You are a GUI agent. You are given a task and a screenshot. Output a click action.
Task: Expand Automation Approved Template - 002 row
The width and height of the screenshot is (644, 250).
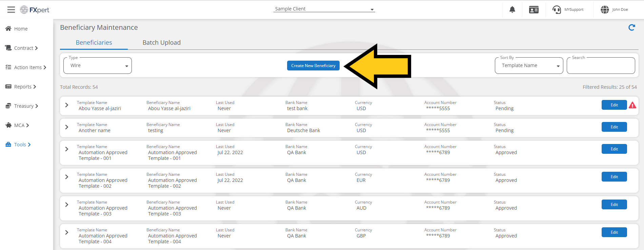pos(67,177)
